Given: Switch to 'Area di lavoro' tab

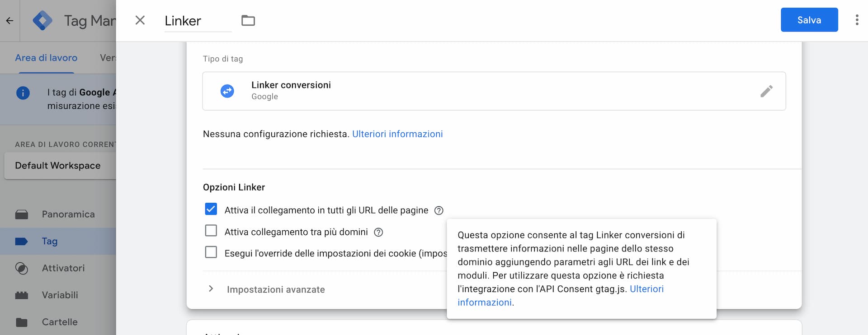Looking at the screenshot, I should pos(46,58).
